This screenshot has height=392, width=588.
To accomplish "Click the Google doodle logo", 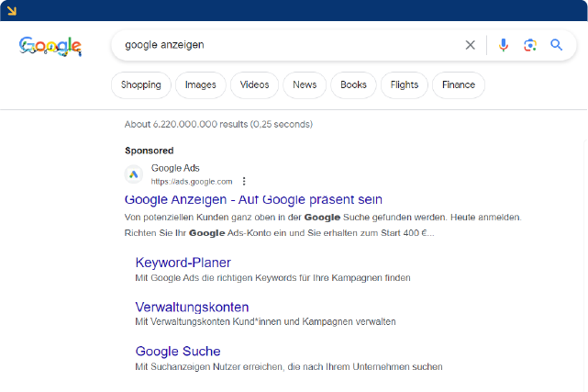I will 50,46.
